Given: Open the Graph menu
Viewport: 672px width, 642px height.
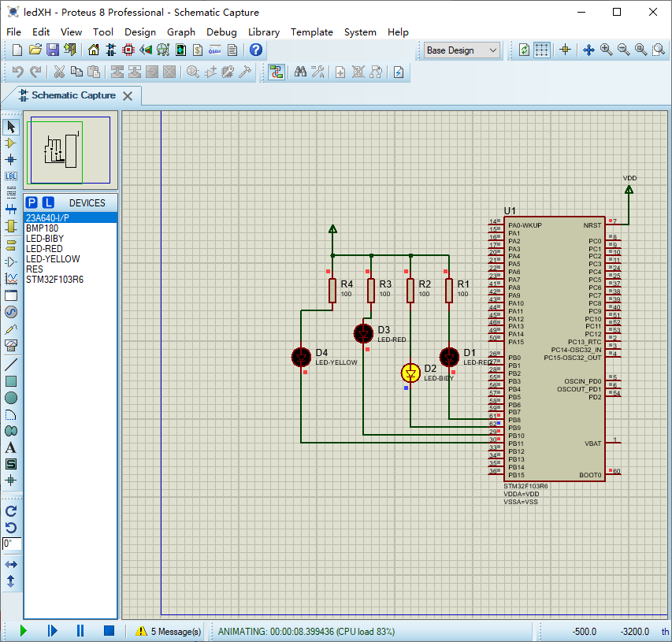Looking at the screenshot, I should click(181, 32).
